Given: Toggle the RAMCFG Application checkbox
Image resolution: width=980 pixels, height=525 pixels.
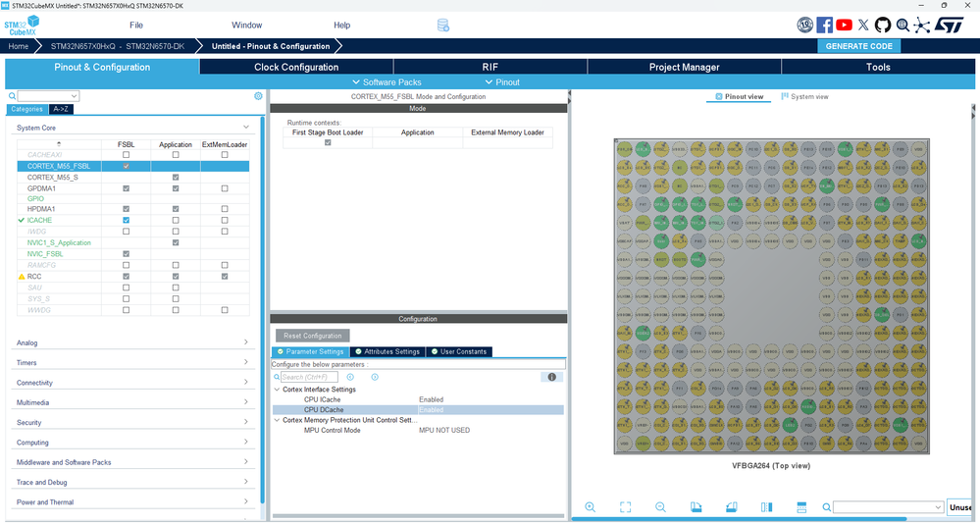Looking at the screenshot, I should pos(176,265).
